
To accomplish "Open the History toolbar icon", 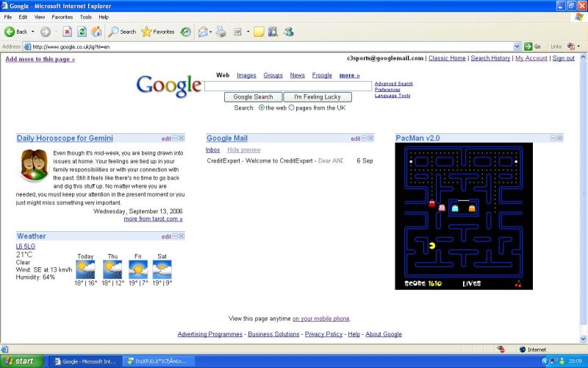I will click(x=186, y=32).
